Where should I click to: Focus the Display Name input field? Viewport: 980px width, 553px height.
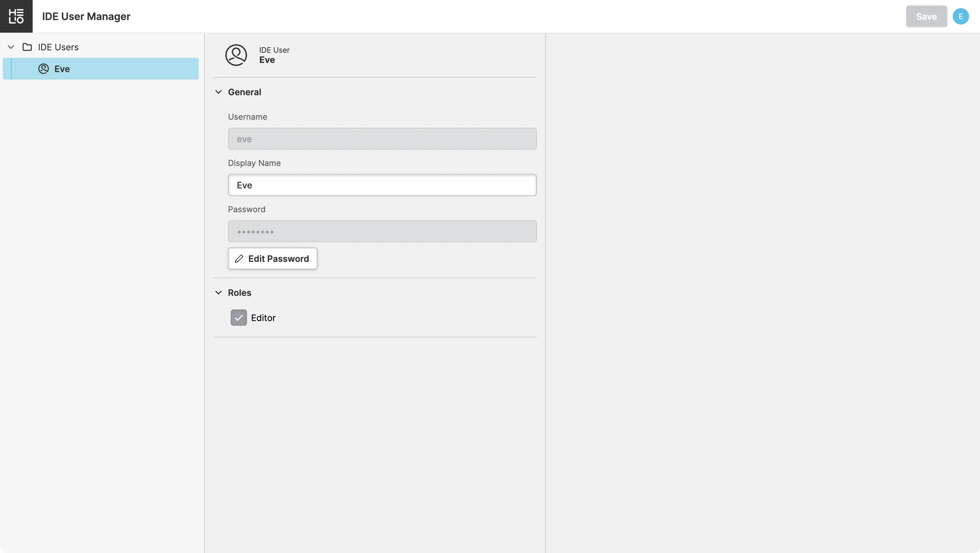(x=382, y=185)
